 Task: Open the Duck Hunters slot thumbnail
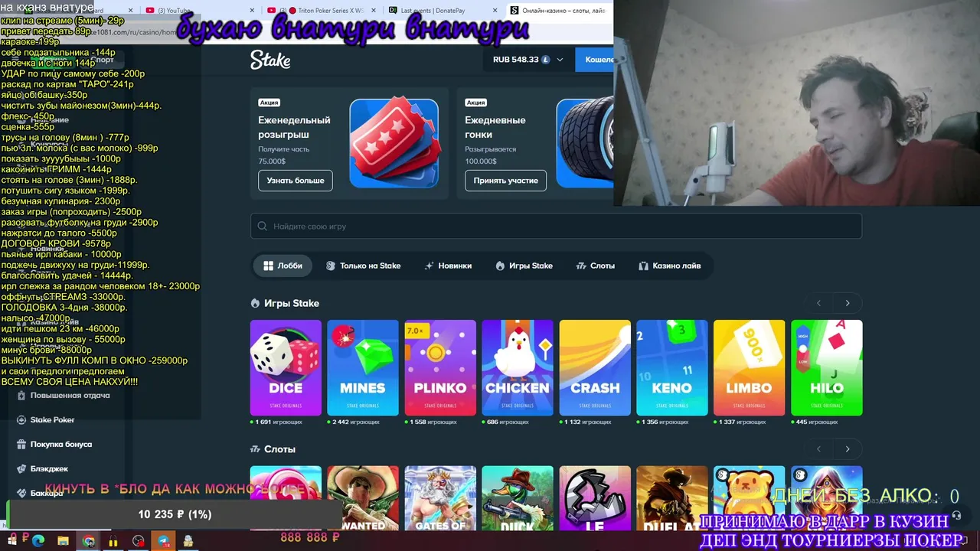[x=518, y=498]
